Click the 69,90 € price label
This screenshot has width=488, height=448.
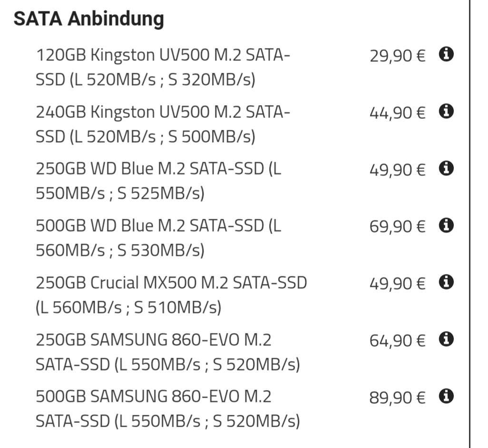(x=398, y=227)
